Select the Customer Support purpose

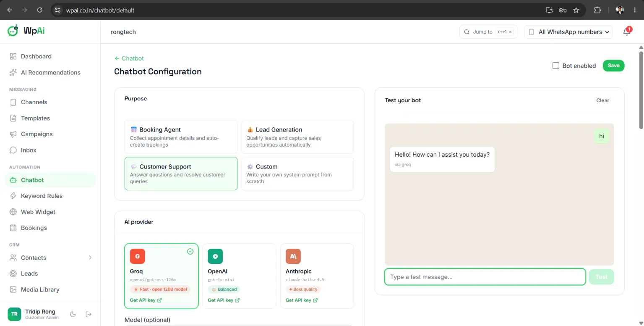pyautogui.click(x=181, y=174)
